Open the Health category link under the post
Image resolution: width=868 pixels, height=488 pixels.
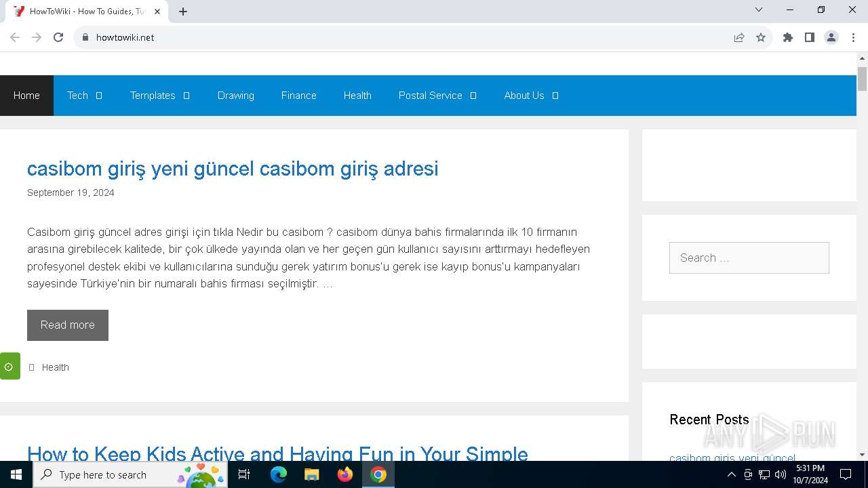[56, 367]
